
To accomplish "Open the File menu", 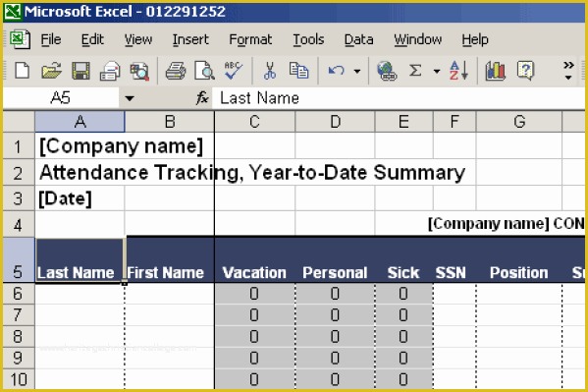I will pos(51,39).
